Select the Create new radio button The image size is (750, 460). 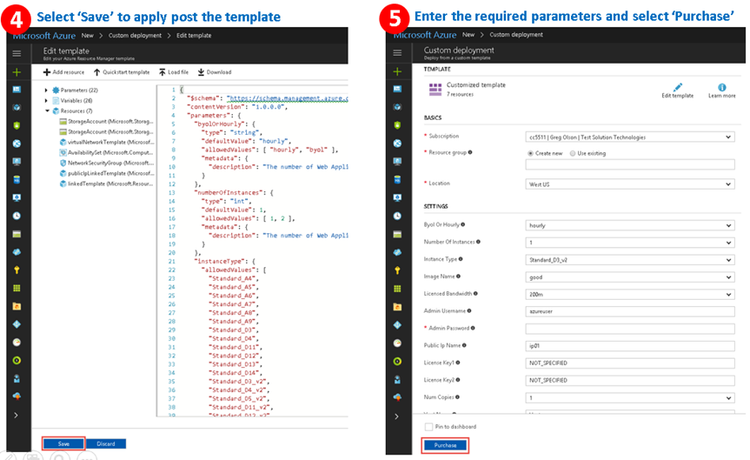click(530, 153)
